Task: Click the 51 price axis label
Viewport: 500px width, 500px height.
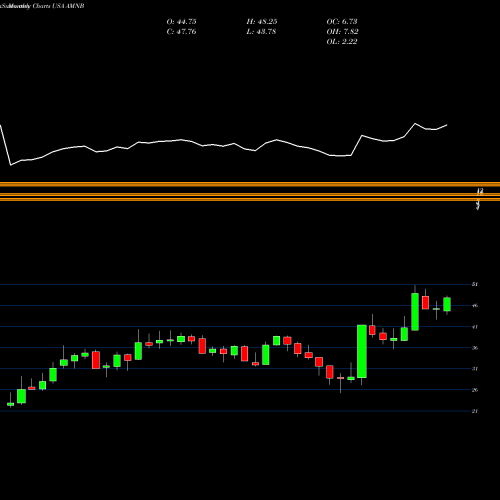Action: (475, 284)
